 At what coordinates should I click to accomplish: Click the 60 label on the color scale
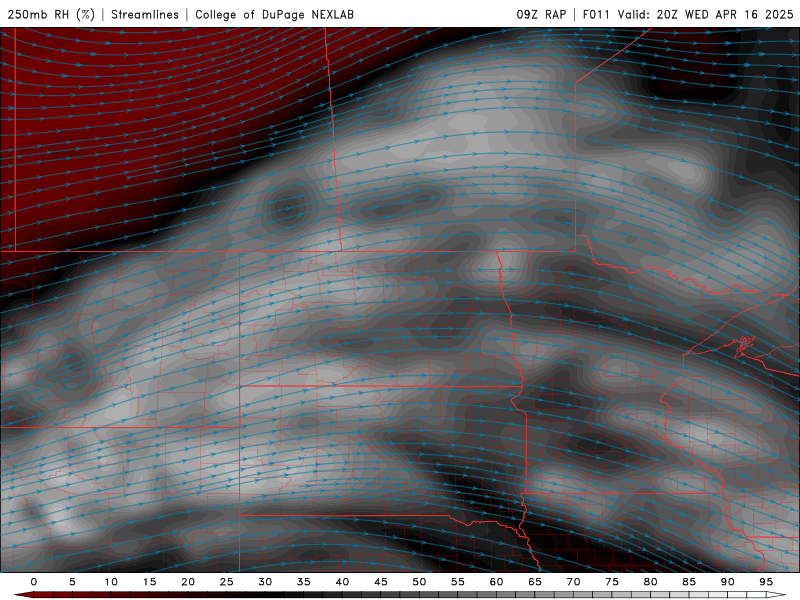tap(496, 582)
